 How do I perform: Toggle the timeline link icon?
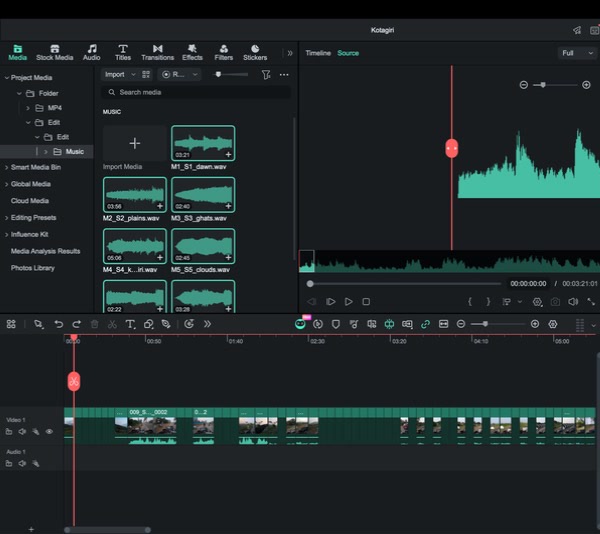point(425,324)
